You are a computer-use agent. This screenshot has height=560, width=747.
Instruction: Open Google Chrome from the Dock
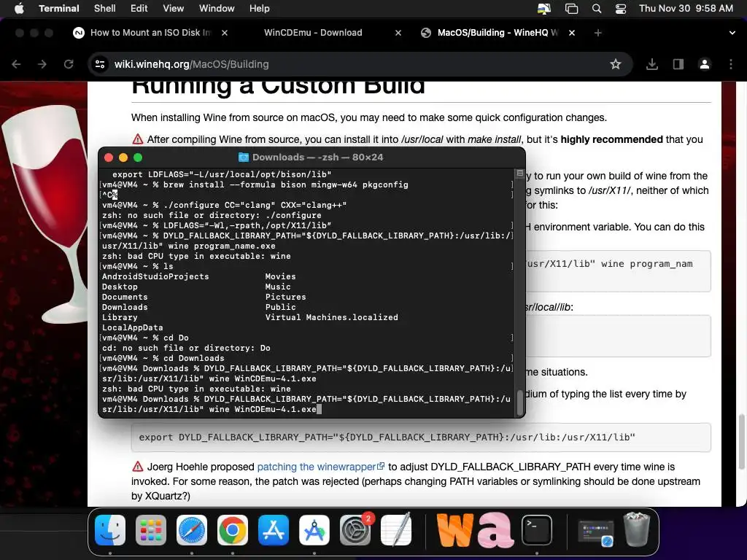(233, 530)
